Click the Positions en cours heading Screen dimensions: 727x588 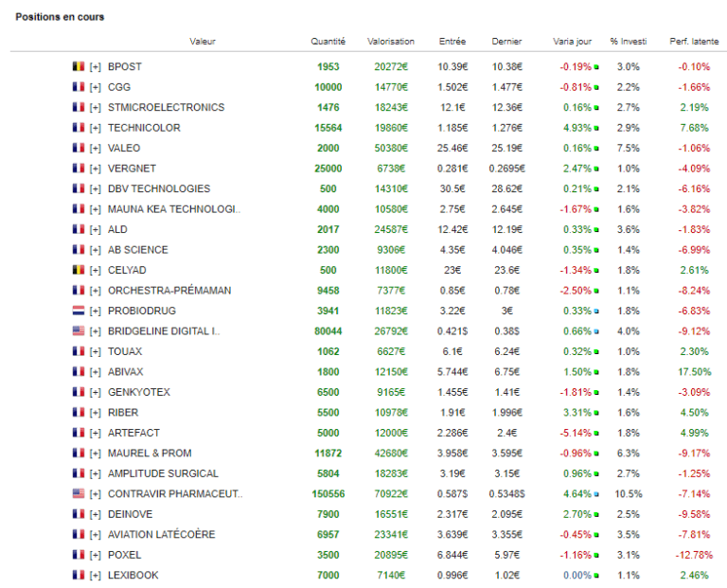(x=60, y=17)
